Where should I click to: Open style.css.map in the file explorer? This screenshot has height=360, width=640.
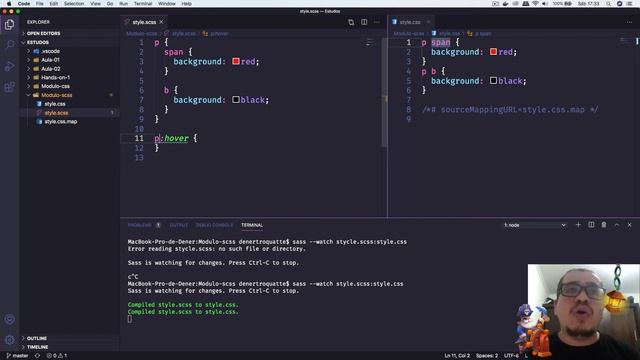point(69,122)
